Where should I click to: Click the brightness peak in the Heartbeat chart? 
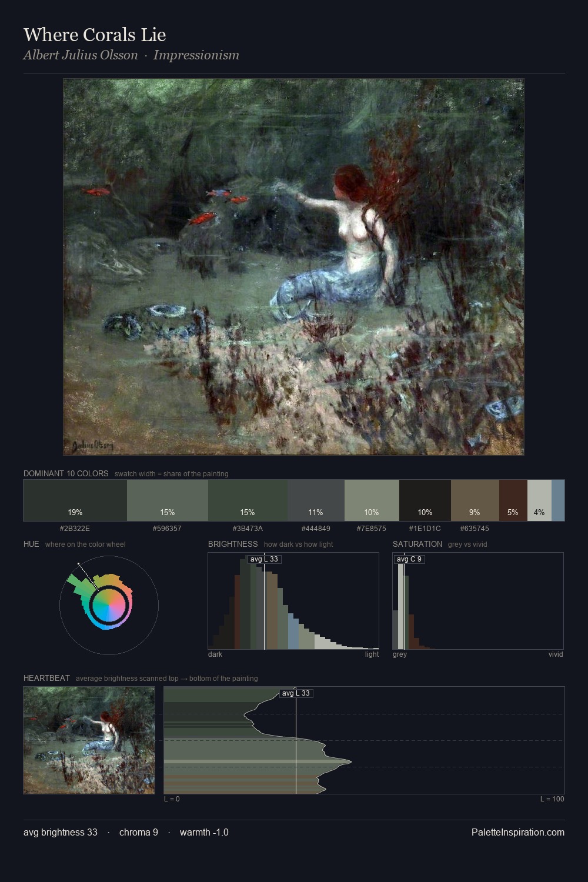click(x=350, y=762)
